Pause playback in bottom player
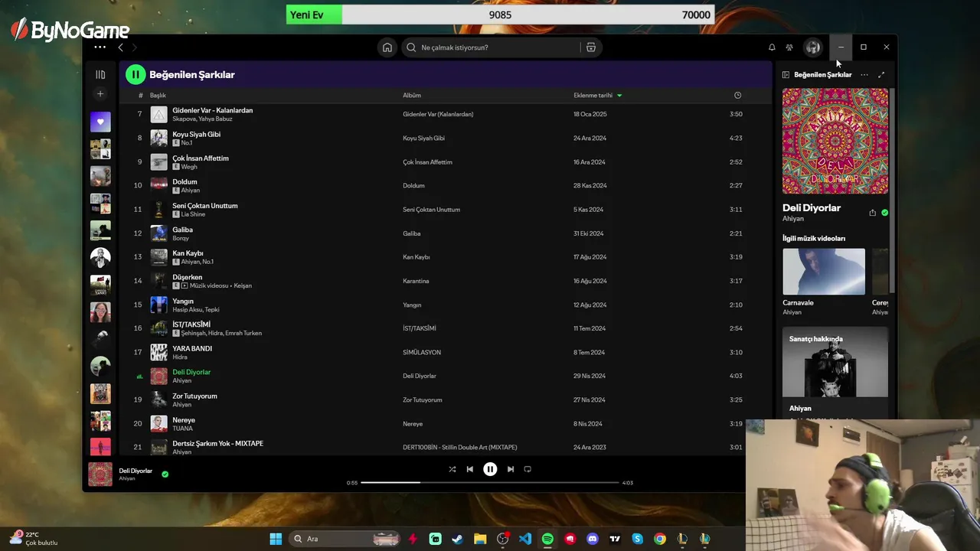This screenshot has width=980, height=551. click(490, 469)
